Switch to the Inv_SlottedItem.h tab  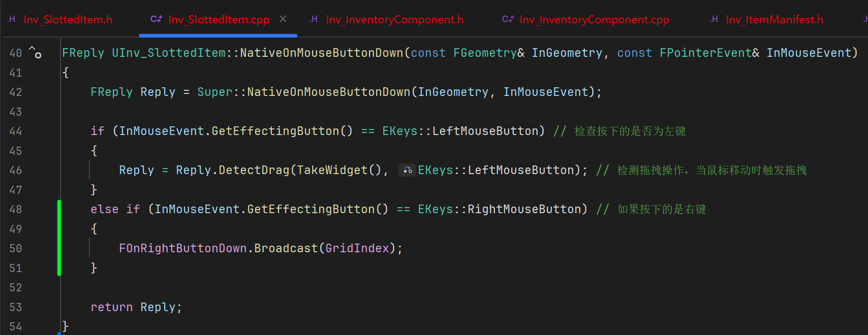pyautogui.click(x=68, y=19)
